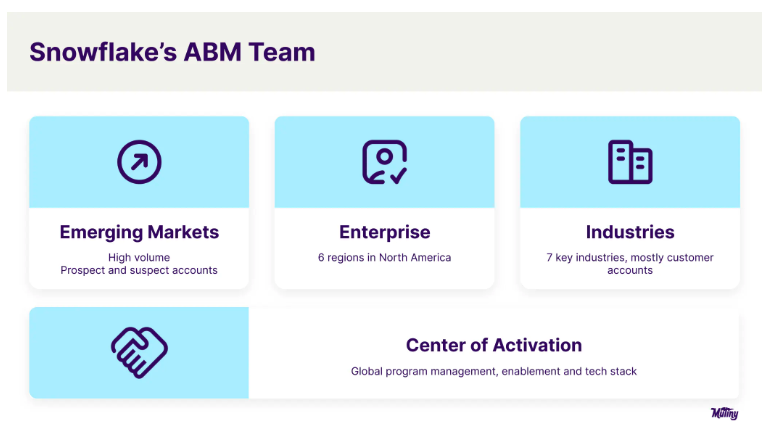
Task: Click the Industries buildings icon
Action: coord(630,162)
